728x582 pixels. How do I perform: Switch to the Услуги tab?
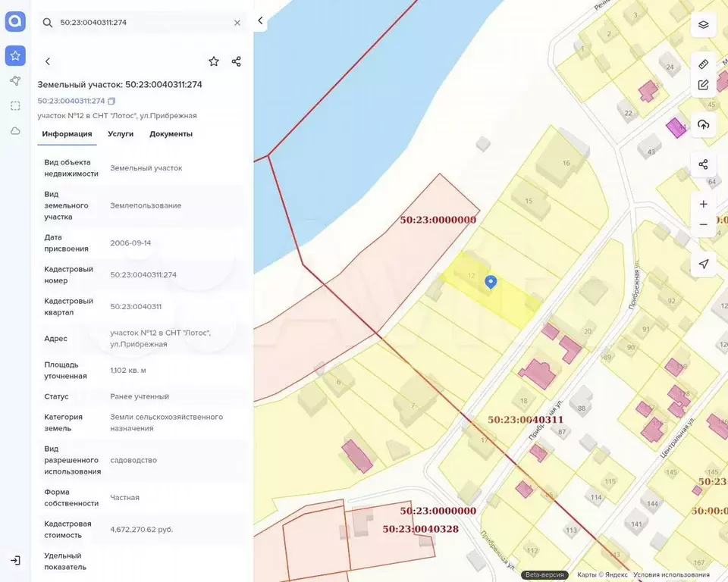click(x=121, y=133)
